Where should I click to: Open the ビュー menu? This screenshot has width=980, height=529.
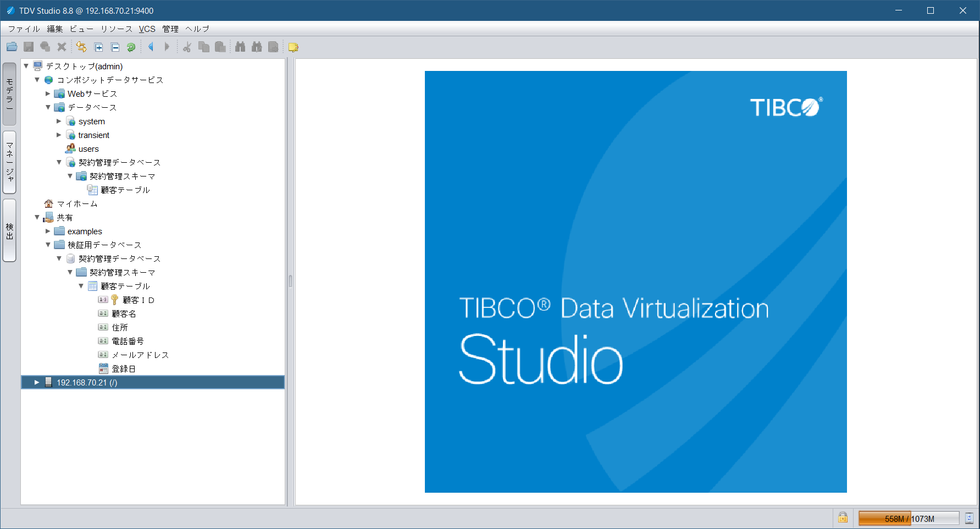click(x=81, y=29)
